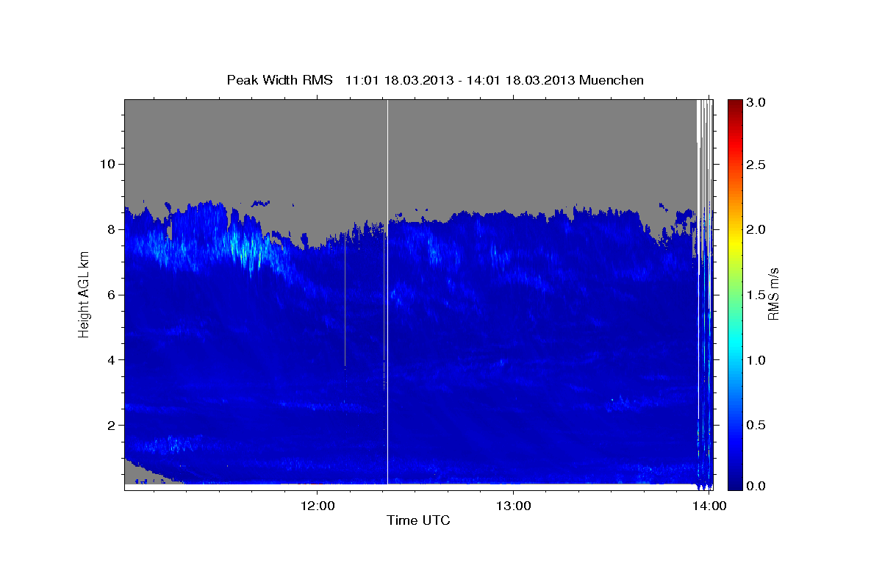This screenshot has height=588, width=882.
Task: Click the colorbar value "0.0"
Action: 757,486
